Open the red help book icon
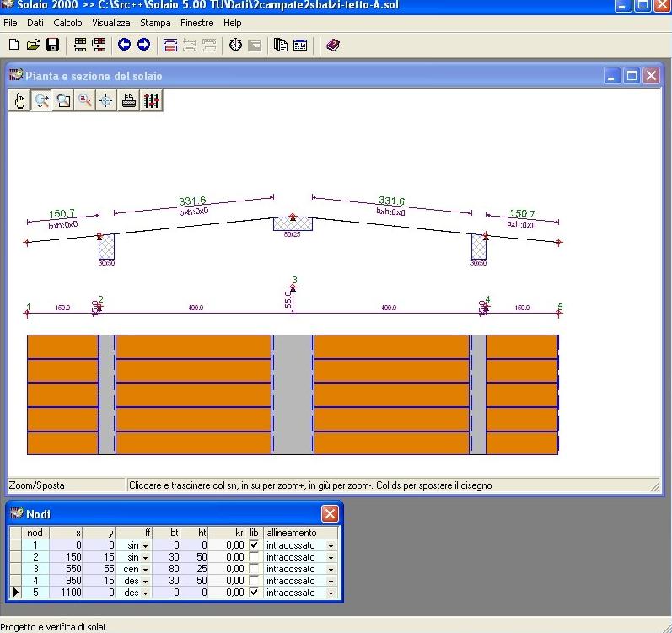The height and width of the screenshot is (633, 672). click(332, 45)
